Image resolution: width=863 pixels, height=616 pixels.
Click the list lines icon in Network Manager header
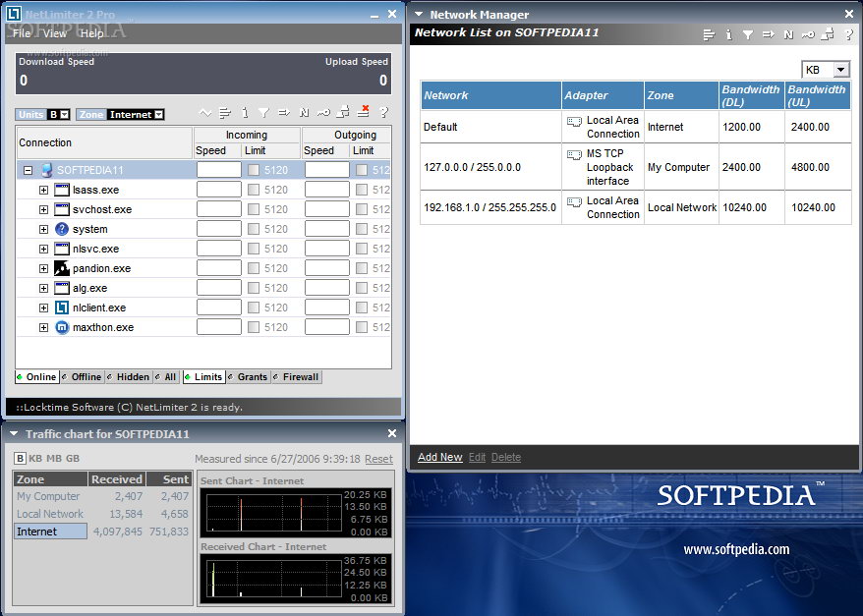point(709,35)
